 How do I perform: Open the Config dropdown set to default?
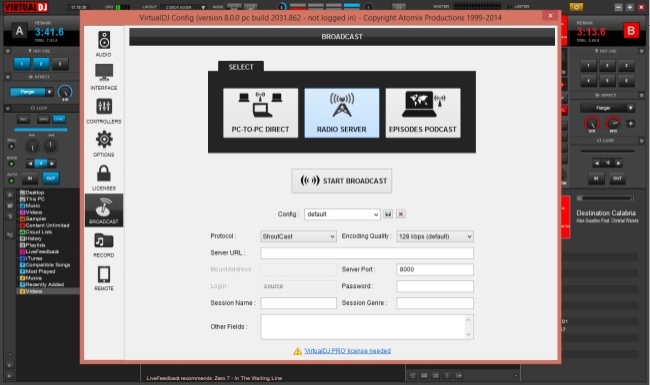(342, 214)
